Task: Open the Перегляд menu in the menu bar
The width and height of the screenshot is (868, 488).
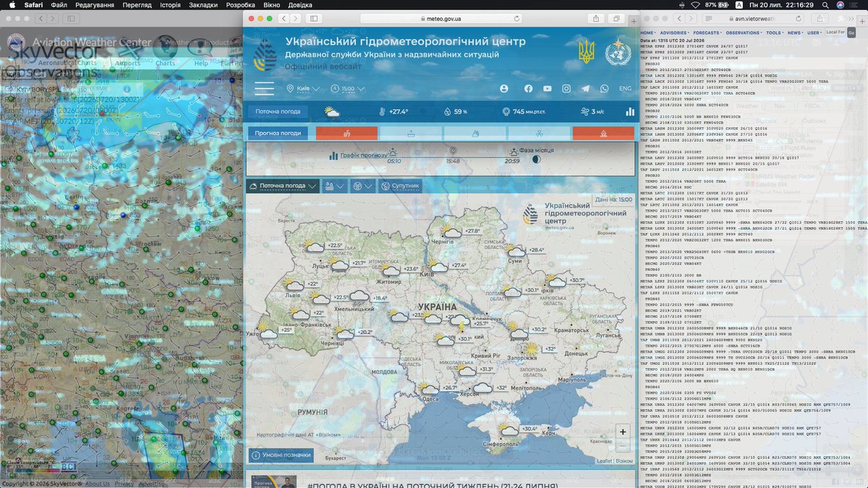Action: [x=137, y=5]
